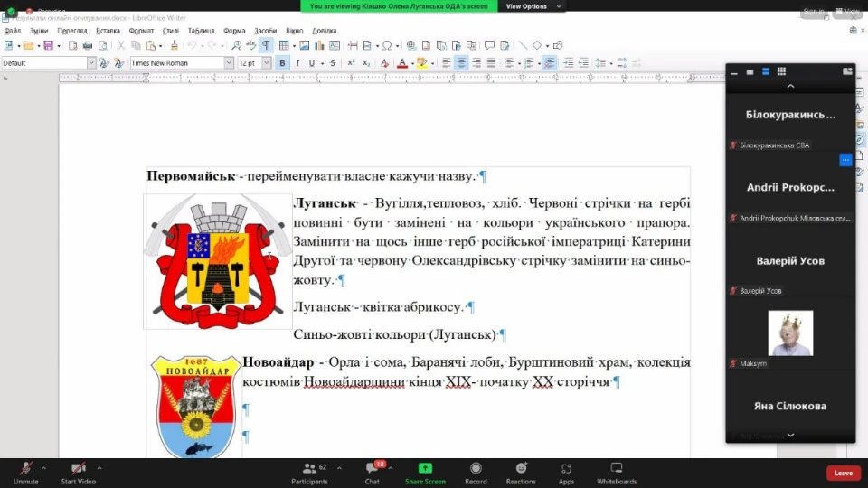This screenshot has width=868, height=488.
Task: Open the Формат menu
Action: 141,31
